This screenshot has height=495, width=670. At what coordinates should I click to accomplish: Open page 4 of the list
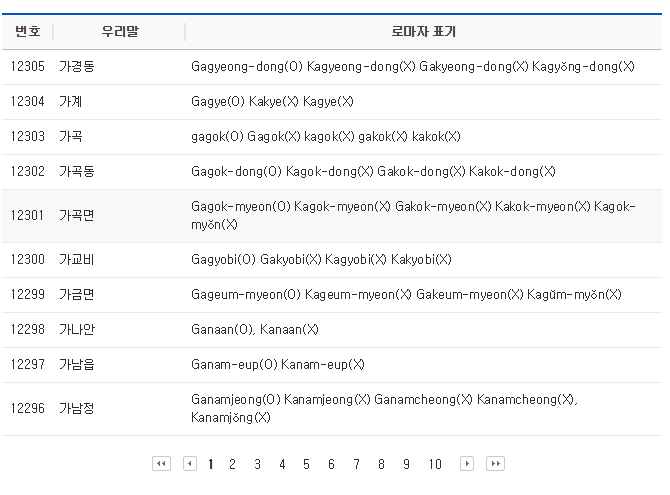[x=282, y=464]
